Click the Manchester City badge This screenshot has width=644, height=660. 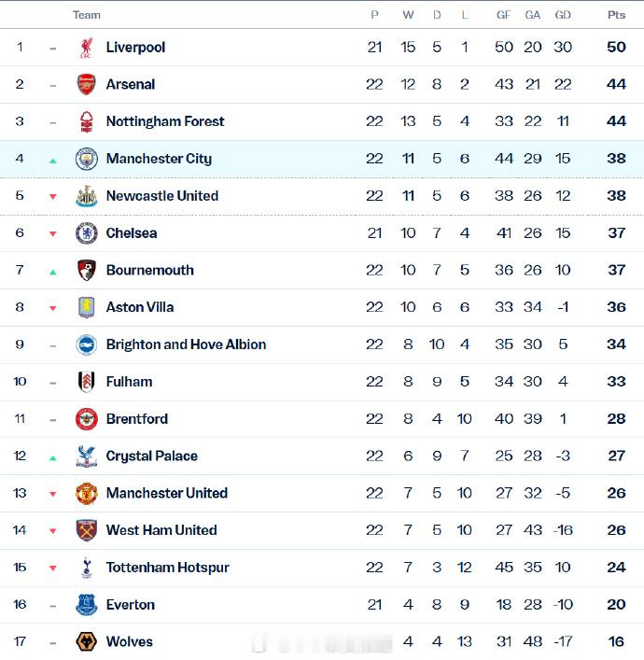pyautogui.click(x=86, y=159)
